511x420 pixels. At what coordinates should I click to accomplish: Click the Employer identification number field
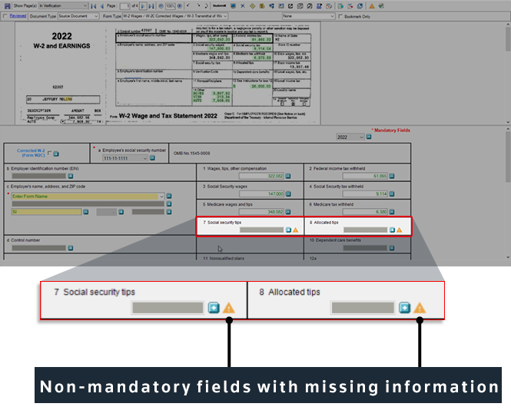click(x=38, y=176)
